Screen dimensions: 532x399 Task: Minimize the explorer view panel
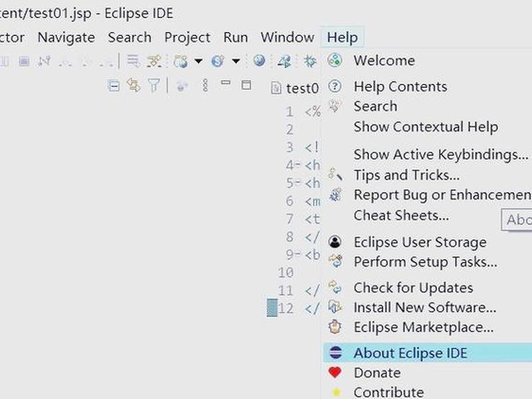tap(225, 82)
